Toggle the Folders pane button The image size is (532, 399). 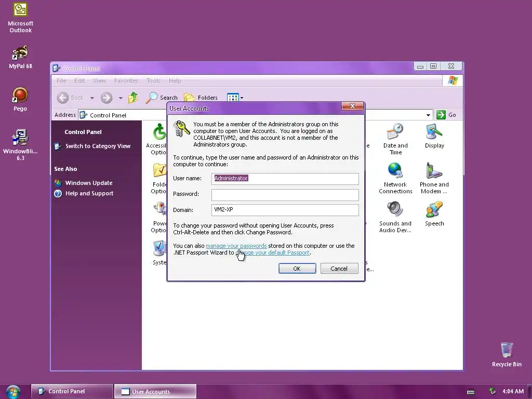pyautogui.click(x=201, y=98)
